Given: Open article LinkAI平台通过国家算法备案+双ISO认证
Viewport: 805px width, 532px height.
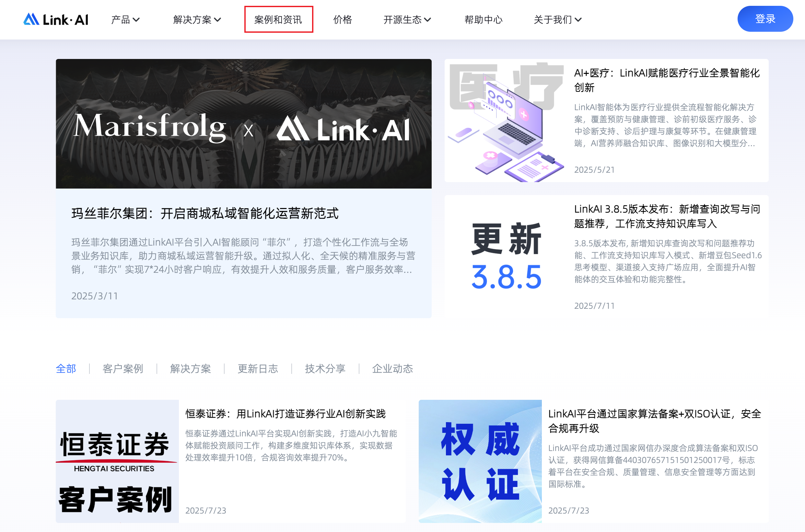Looking at the screenshot, I should click(655, 421).
